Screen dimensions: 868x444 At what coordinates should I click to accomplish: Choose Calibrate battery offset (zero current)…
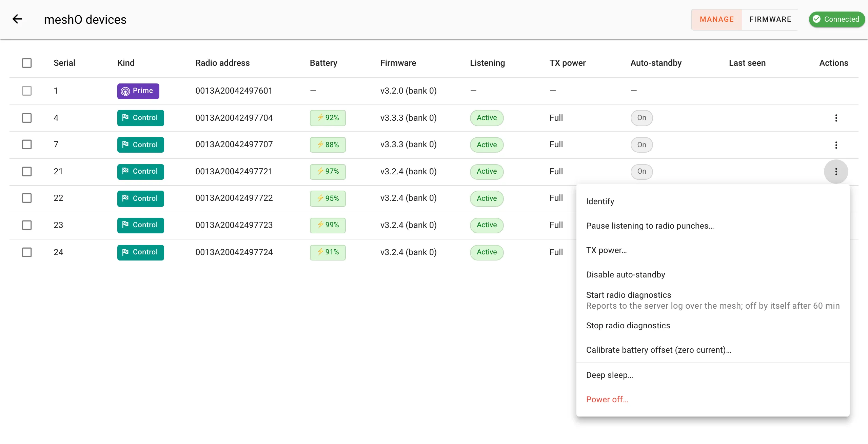tap(713, 350)
